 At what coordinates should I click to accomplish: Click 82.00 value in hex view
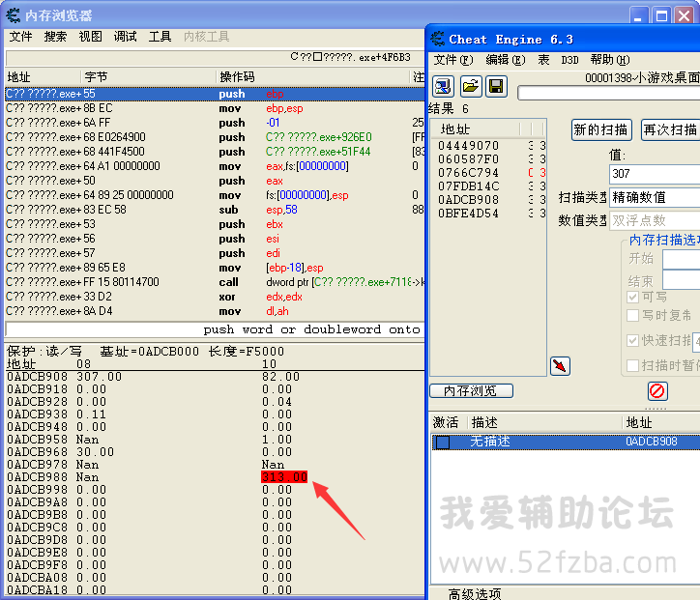point(280,377)
